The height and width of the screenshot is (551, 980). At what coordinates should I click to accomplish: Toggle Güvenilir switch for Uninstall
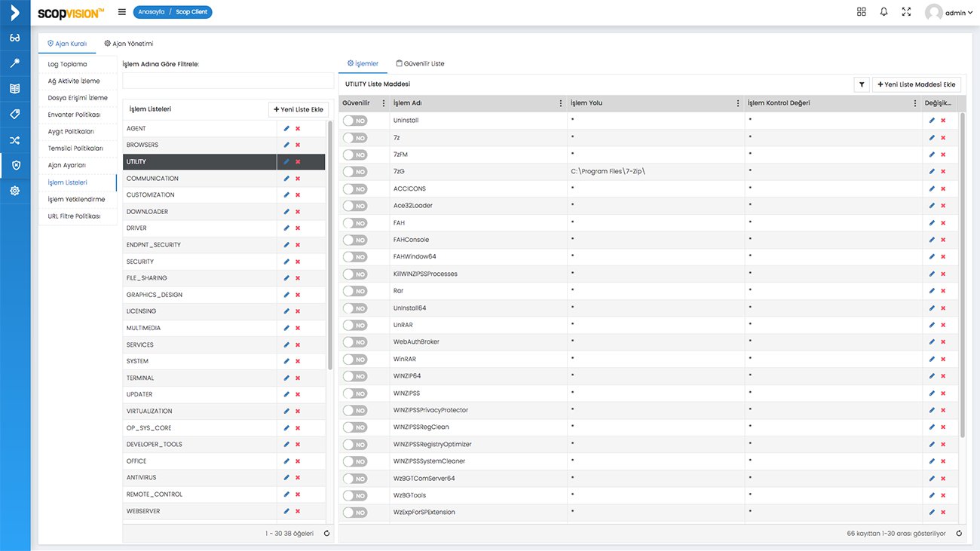(x=355, y=121)
